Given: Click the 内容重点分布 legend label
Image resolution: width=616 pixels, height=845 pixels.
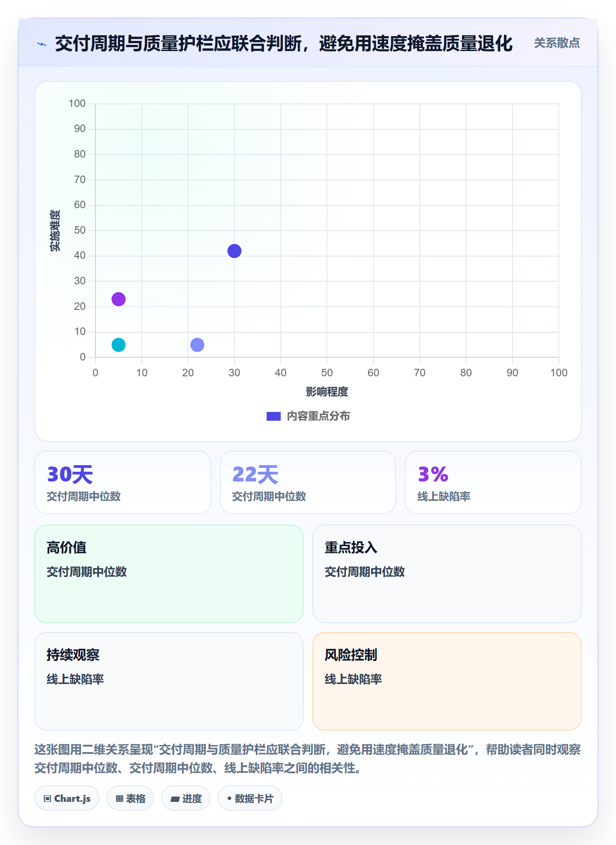Looking at the screenshot, I should pos(318,416).
